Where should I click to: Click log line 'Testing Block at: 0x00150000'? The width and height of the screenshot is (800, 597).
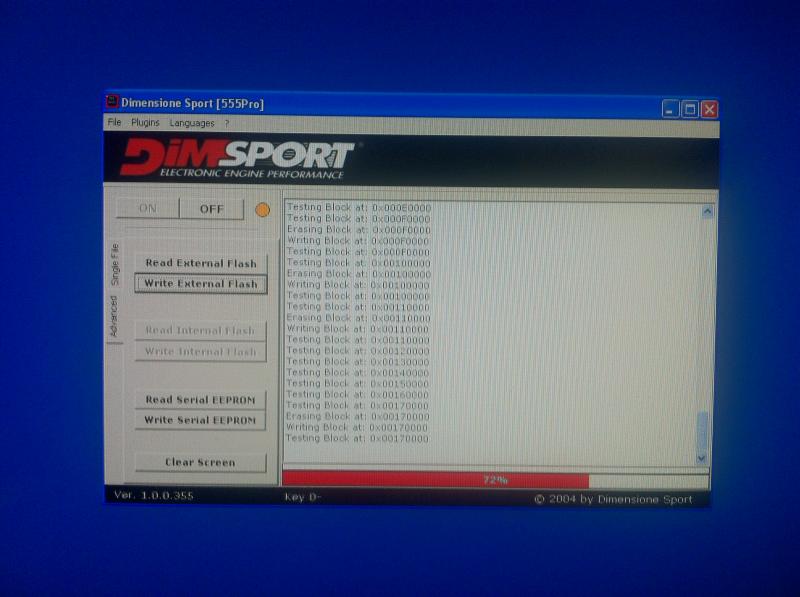[x=358, y=384]
